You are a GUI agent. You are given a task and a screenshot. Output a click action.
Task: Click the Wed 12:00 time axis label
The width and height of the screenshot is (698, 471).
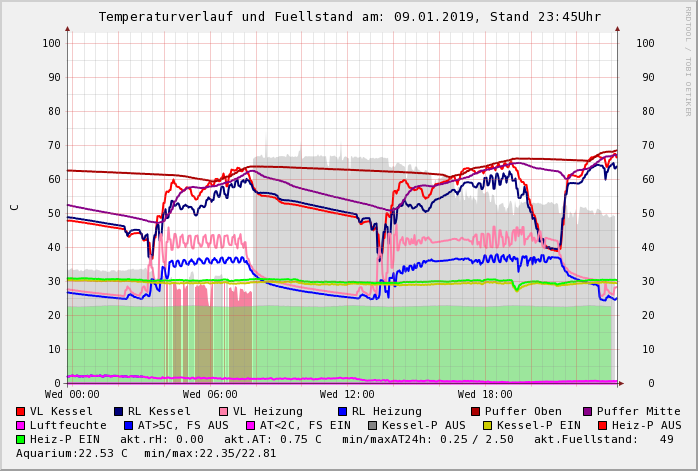[x=347, y=394]
